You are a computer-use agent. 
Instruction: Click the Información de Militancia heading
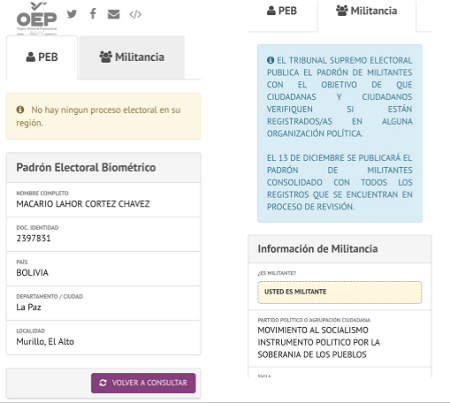tap(318, 249)
